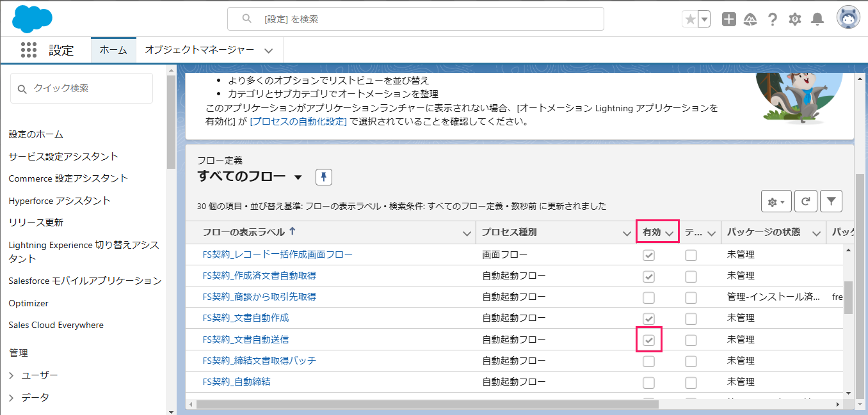Click the quick find magnifier icon
Image resolution: width=868 pixels, height=415 pixels.
pyautogui.click(x=22, y=89)
